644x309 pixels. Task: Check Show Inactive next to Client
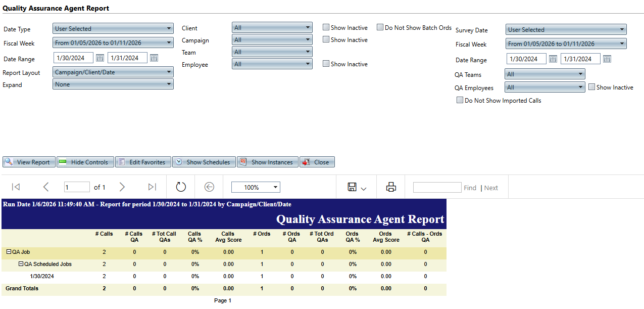click(x=326, y=28)
